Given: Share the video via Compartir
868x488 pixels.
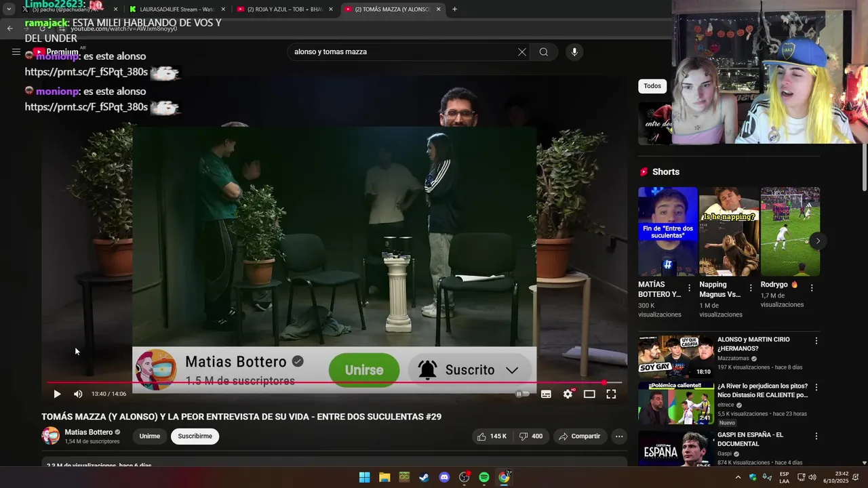Looking at the screenshot, I should point(579,436).
